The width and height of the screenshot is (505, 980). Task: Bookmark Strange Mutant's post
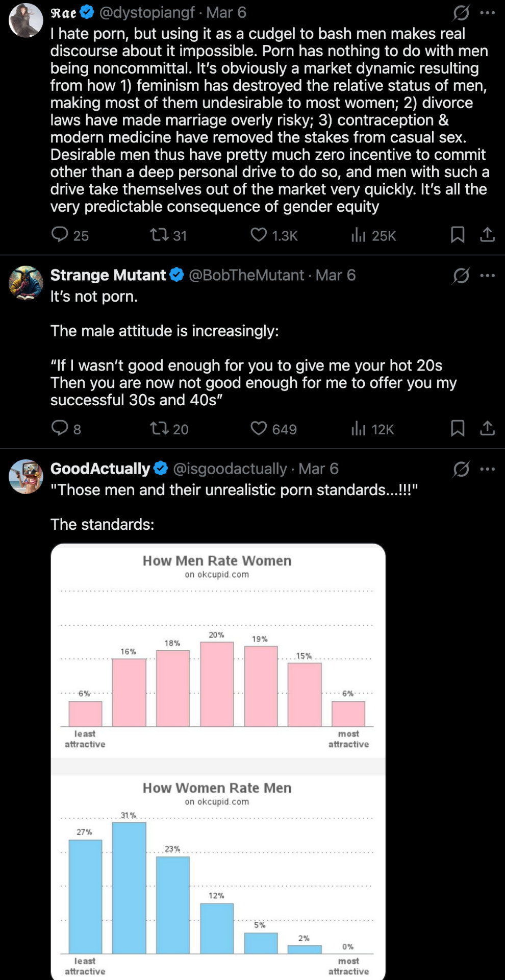pos(458,428)
